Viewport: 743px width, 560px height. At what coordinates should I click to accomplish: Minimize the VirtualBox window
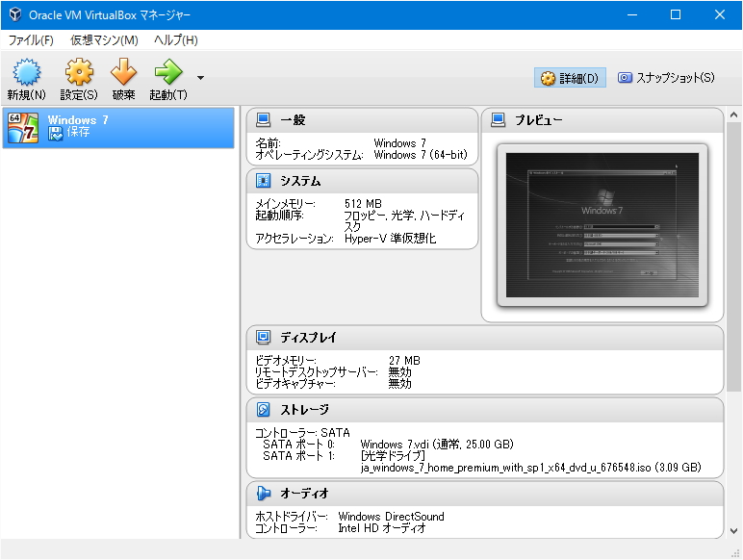tap(632, 14)
